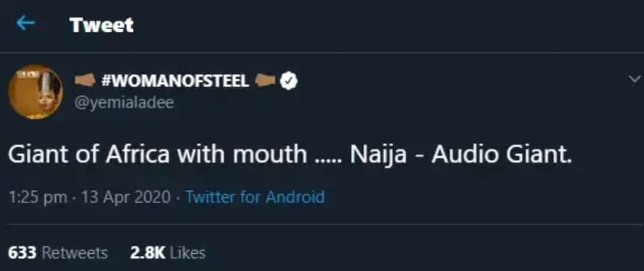View the 633 Retweets list
Viewport: 644px width, 271px height.
coord(58,253)
